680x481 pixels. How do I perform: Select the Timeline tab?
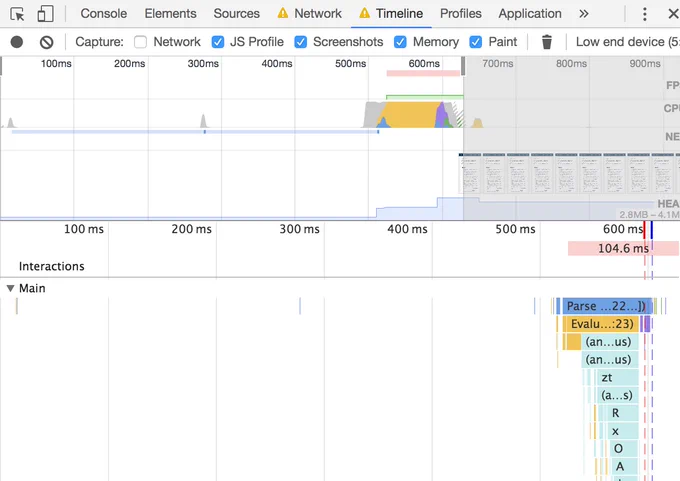[392, 14]
